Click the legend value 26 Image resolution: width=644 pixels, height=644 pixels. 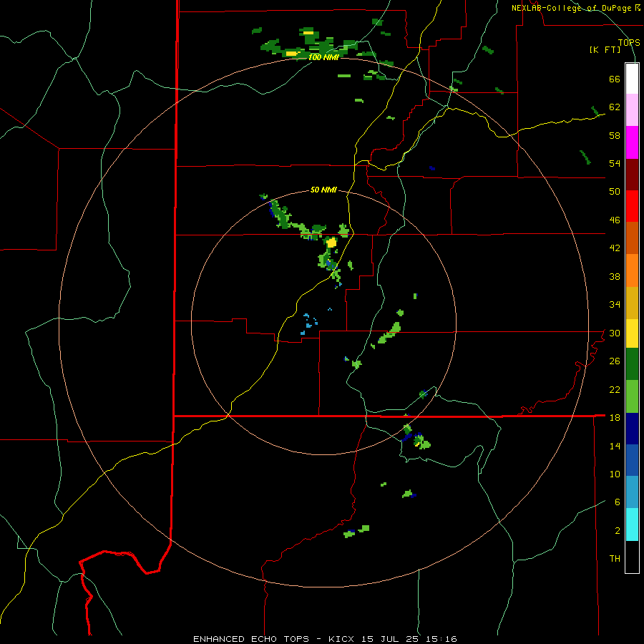[615, 361]
